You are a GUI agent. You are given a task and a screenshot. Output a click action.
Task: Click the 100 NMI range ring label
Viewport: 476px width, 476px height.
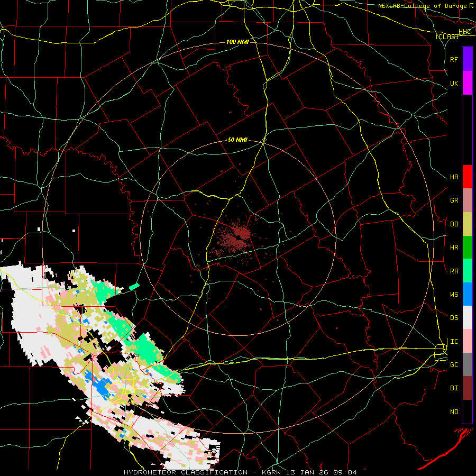pyautogui.click(x=237, y=42)
